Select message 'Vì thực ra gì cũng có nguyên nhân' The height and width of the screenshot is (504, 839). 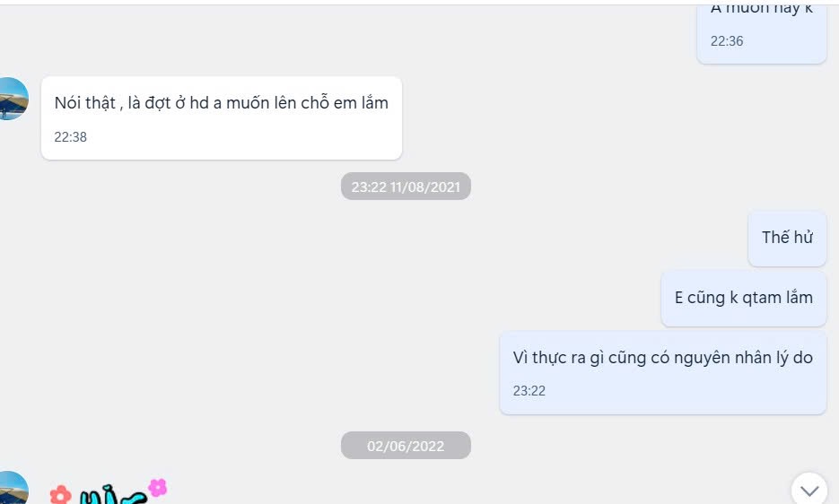[663, 372]
